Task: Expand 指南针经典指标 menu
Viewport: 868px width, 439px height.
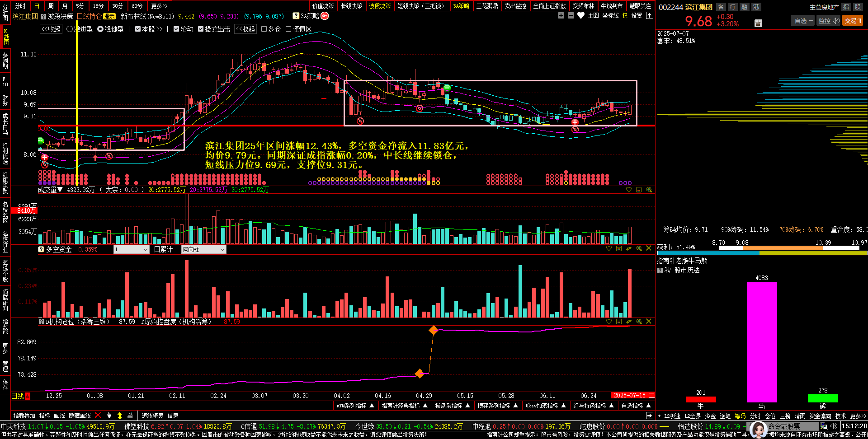Action: coord(405,406)
